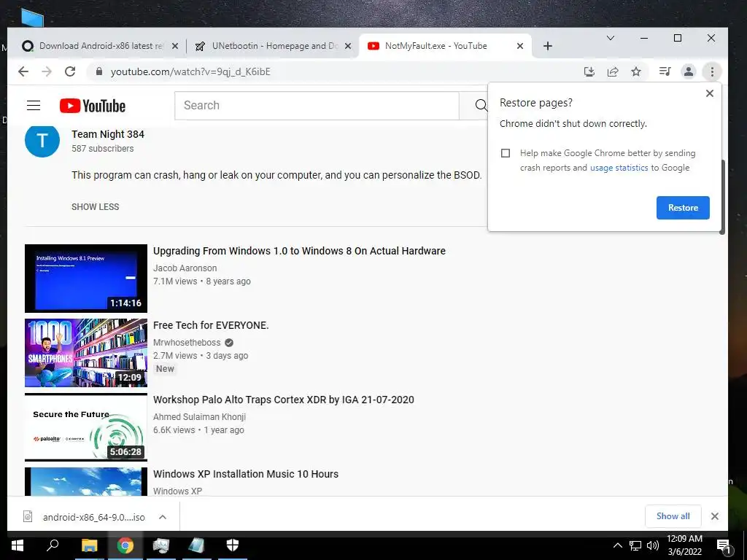Click Jacob Aaronson channel name

pyautogui.click(x=185, y=268)
